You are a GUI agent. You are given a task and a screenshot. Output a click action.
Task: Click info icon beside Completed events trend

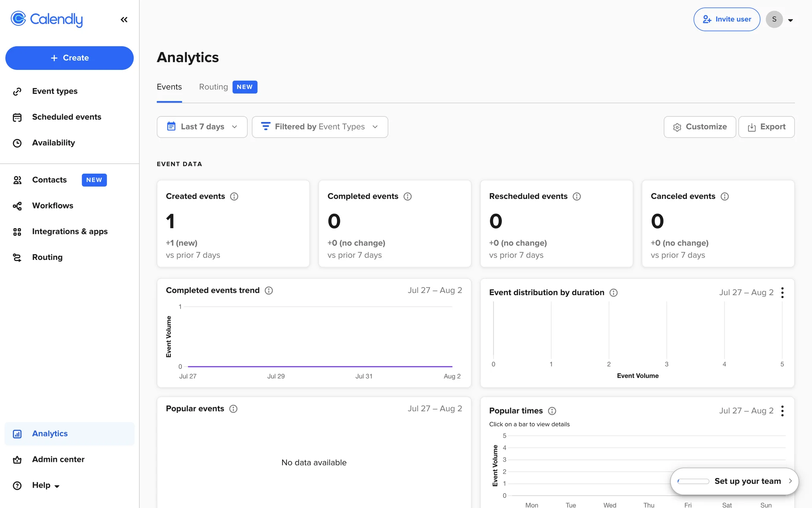coord(269,290)
